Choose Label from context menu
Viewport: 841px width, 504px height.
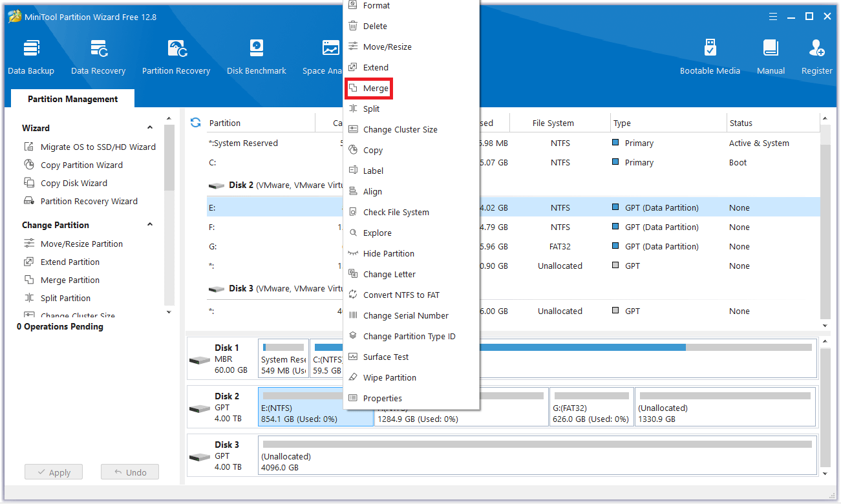tap(411, 171)
